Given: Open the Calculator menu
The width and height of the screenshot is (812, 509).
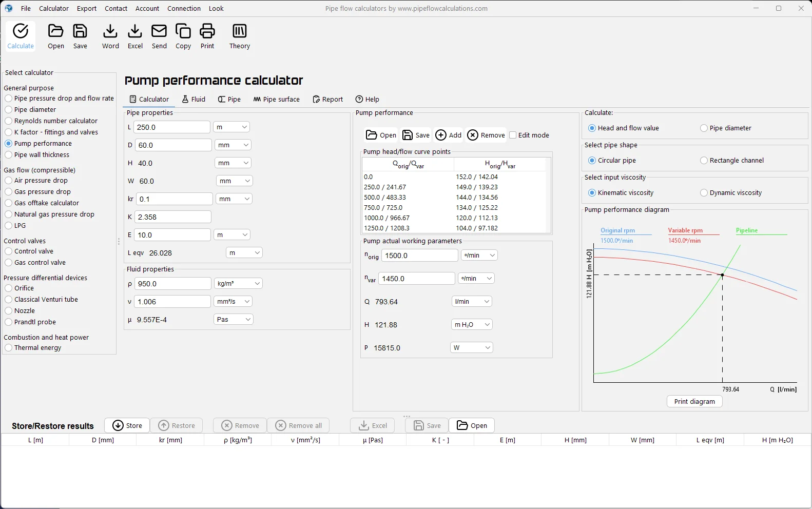Looking at the screenshot, I should point(54,8).
